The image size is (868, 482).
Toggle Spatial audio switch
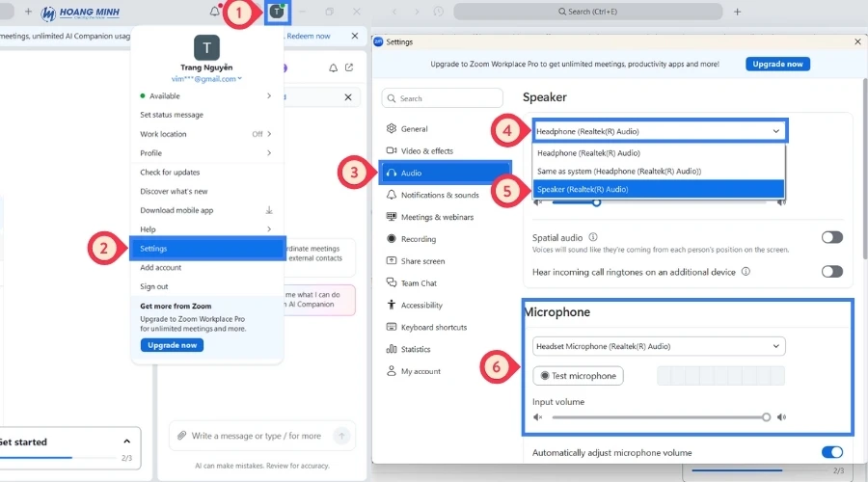pyautogui.click(x=831, y=237)
